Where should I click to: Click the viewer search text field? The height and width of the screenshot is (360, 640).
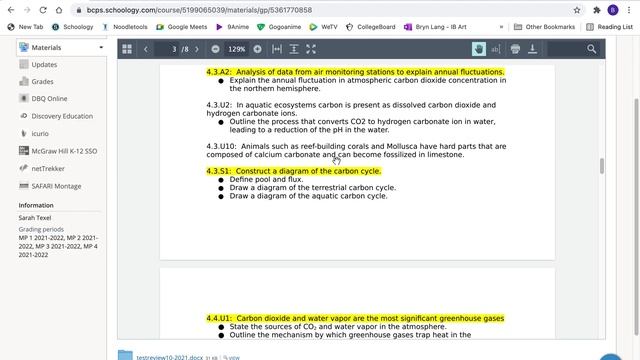tap(566, 49)
